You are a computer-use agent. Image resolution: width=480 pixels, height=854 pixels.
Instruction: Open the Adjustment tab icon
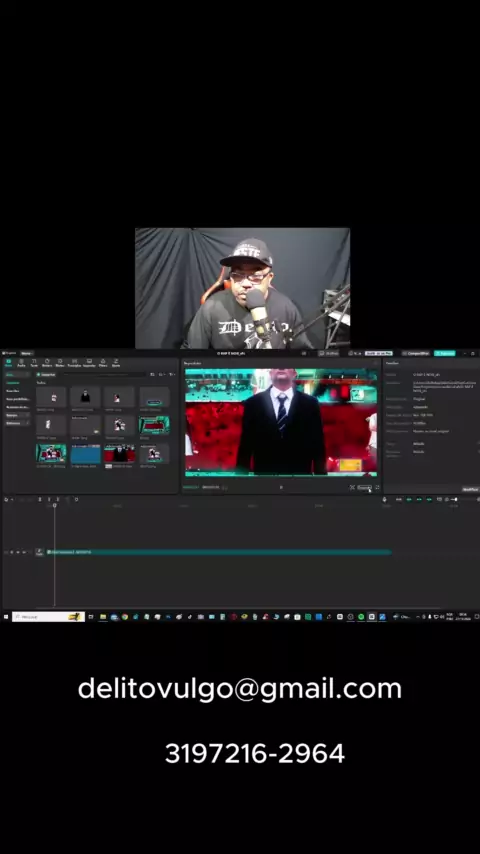(116, 363)
